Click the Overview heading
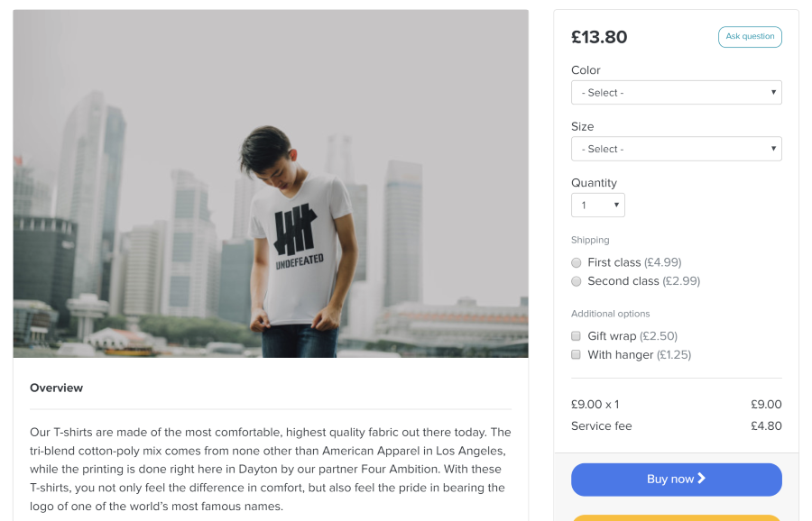The width and height of the screenshot is (812, 521). [x=56, y=388]
